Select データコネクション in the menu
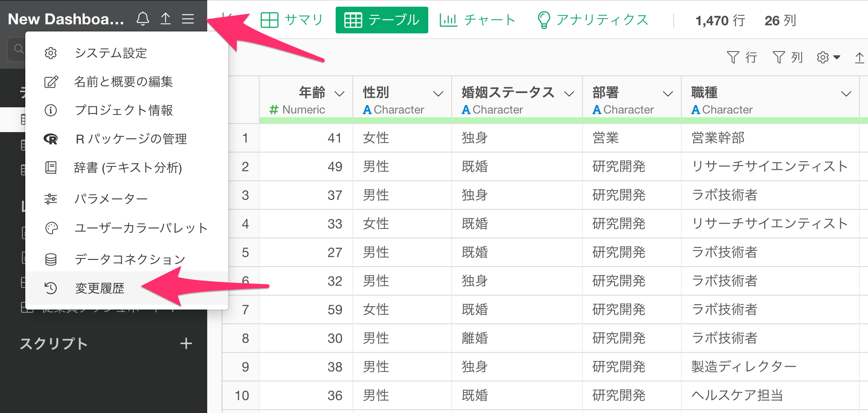868x413 pixels. tap(129, 259)
